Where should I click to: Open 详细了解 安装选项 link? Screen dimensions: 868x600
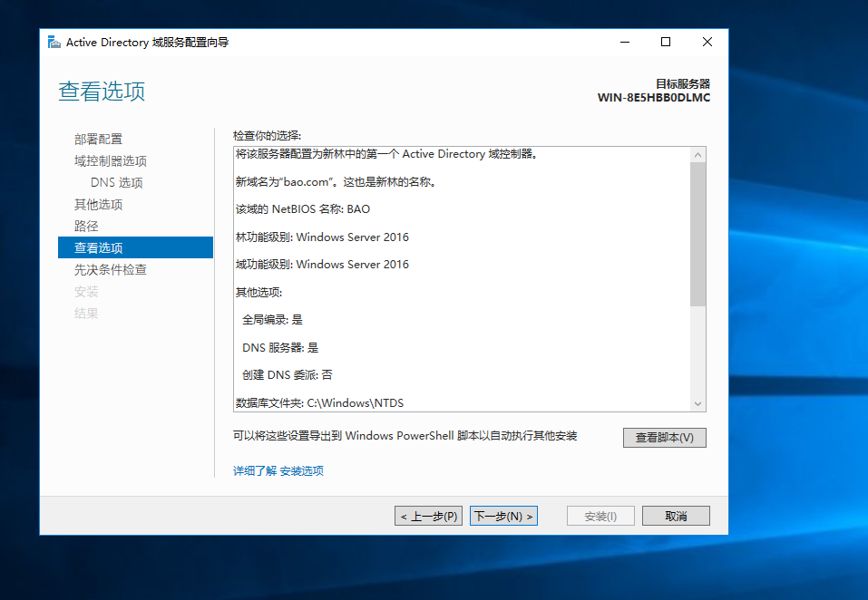(x=278, y=470)
